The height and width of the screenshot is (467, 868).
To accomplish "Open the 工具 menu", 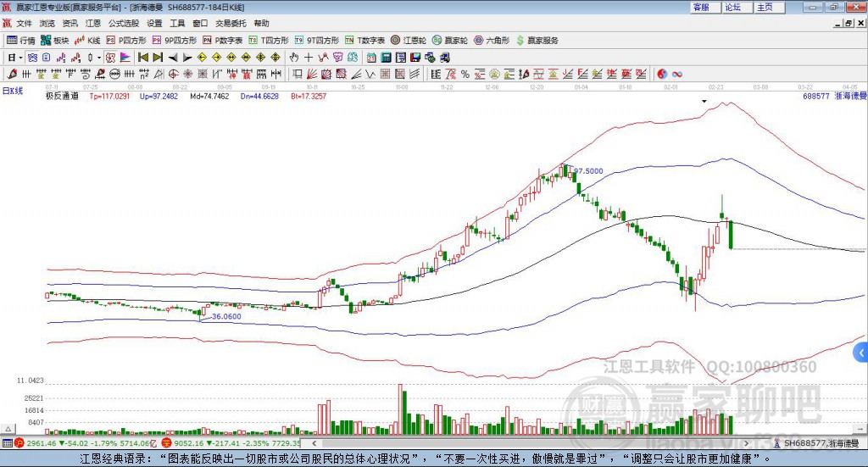I will 177,23.
